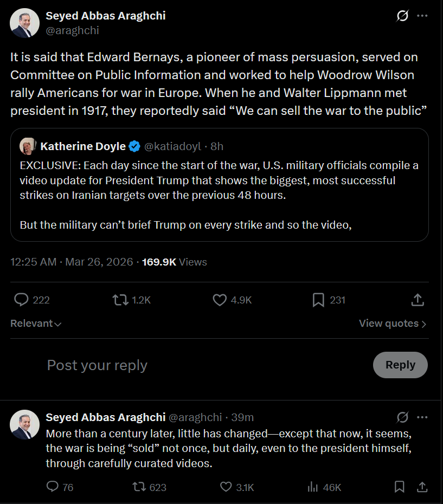Open Seyed Abbas Araghchi's profile picture at top
Viewport: 443px width, 504px height.
[x=25, y=23]
